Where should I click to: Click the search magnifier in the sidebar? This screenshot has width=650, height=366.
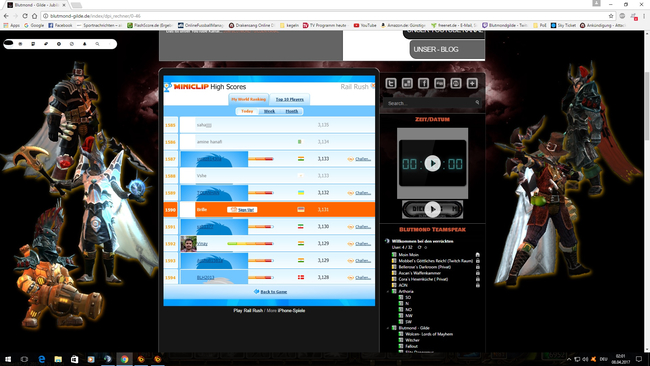[477, 102]
